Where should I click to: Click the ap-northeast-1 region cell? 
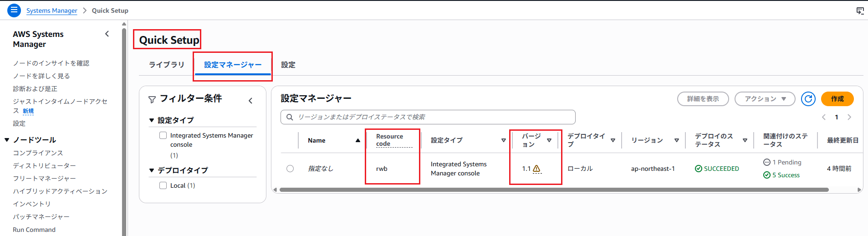click(653, 169)
